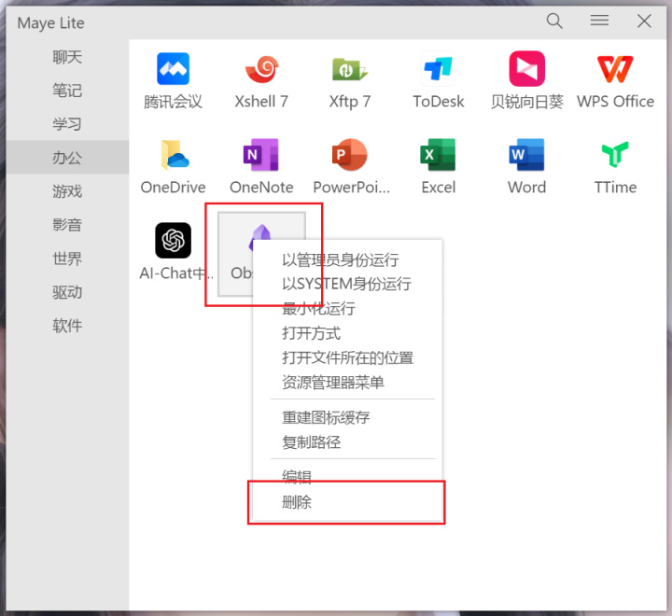Open the 贝锐向日葵 remote app
Viewport: 672px width, 616px height.
pos(526,68)
